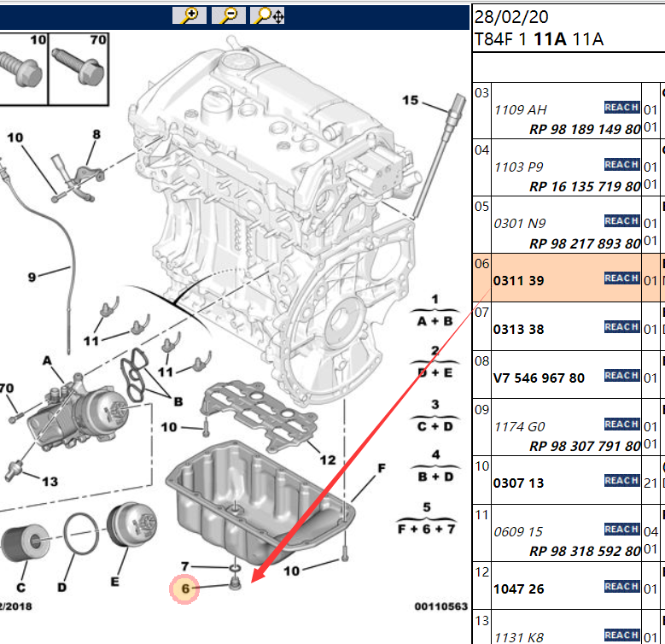The width and height of the screenshot is (665, 644).
Task: Select callout 8 bracket label
Action: (x=96, y=134)
